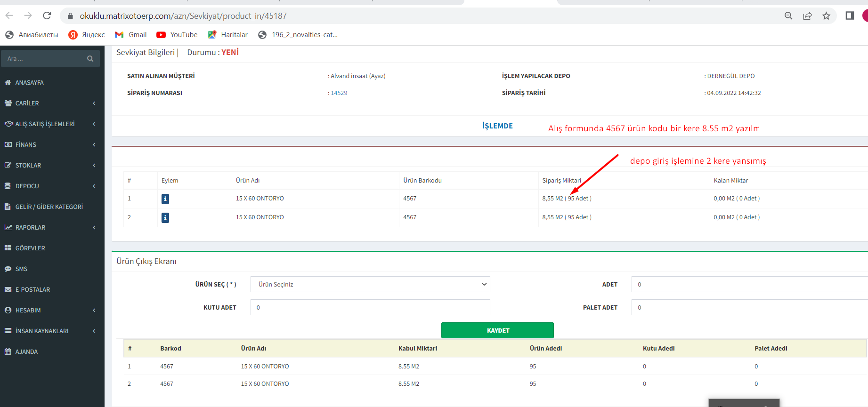
Task: Bookmark this page with the star icon
Action: (x=826, y=16)
